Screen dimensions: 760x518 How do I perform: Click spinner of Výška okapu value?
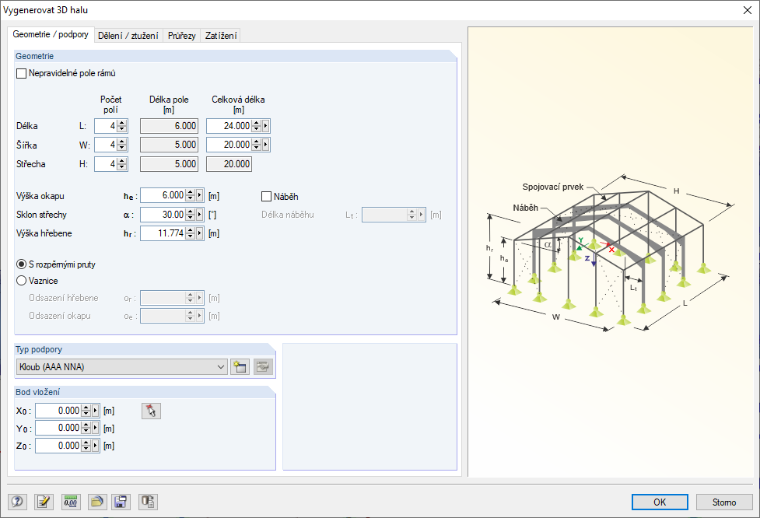190,195
